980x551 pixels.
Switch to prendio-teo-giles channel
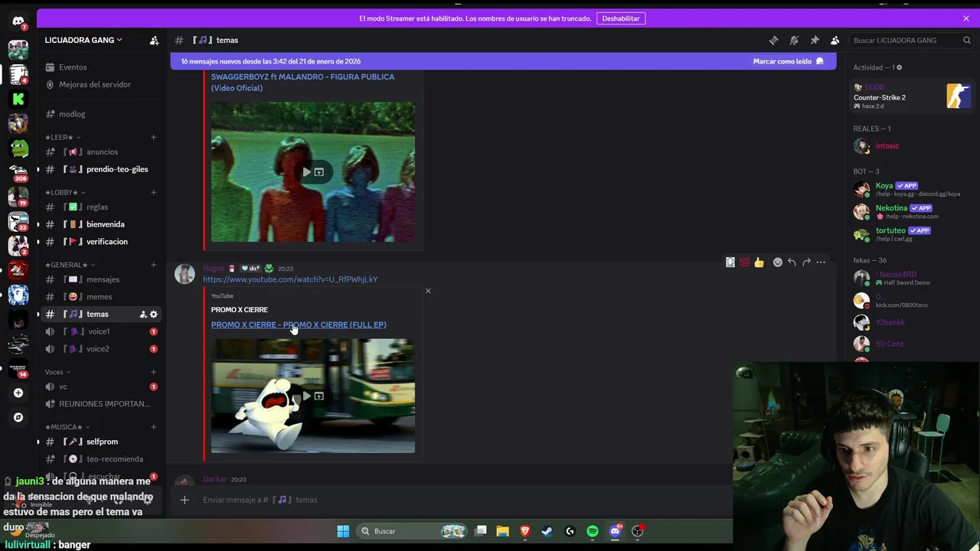click(x=101, y=169)
